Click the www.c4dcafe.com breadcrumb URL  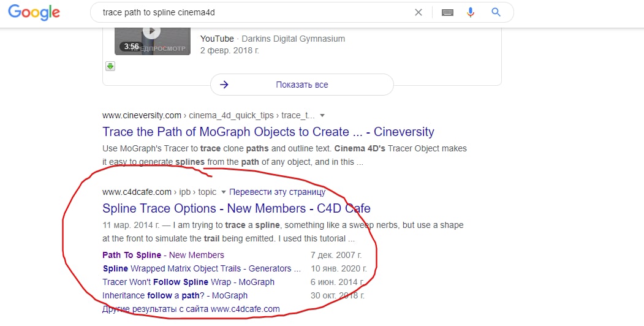(137, 192)
